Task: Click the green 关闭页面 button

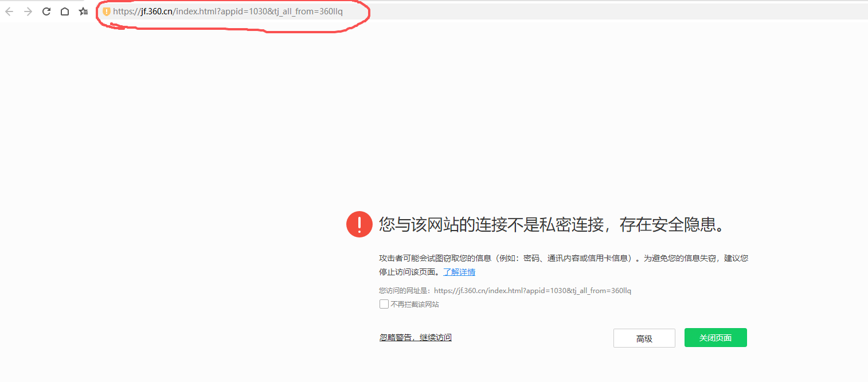Action: (715, 338)
